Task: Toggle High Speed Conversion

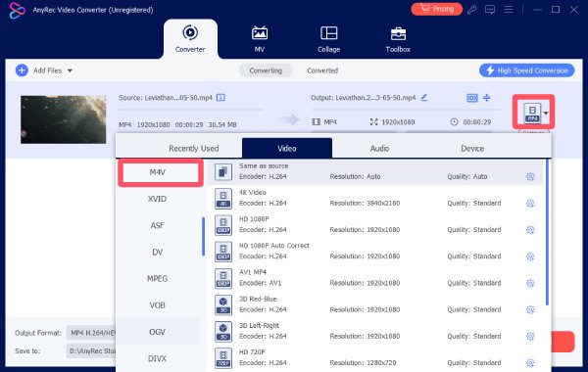Action: click(x=527, y=70)
